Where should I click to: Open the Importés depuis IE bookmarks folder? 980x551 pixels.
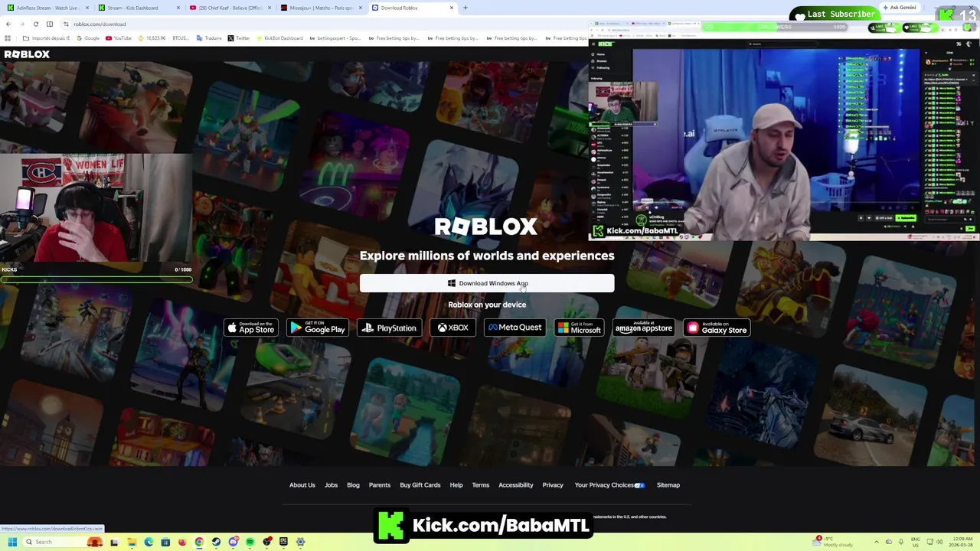point(47,38)
